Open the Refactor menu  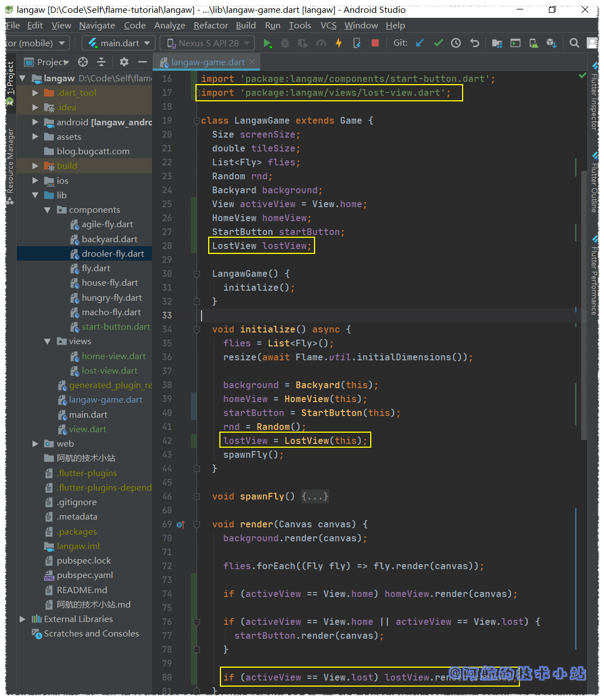(210, 25)
